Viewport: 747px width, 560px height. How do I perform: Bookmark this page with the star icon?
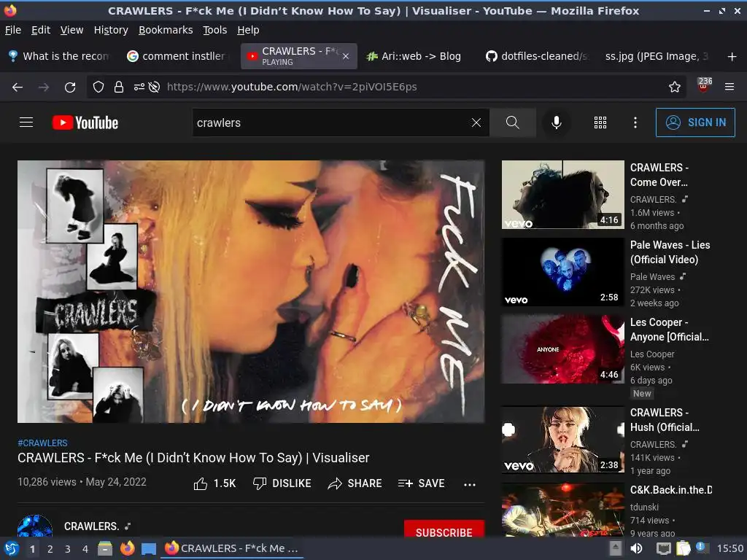(675, 87)
